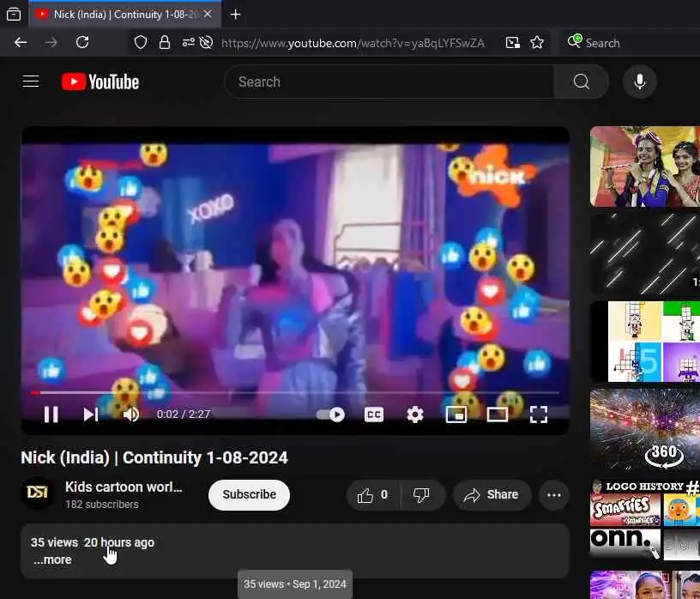Go to the YouTube home logo

click(x=100, y=82)
